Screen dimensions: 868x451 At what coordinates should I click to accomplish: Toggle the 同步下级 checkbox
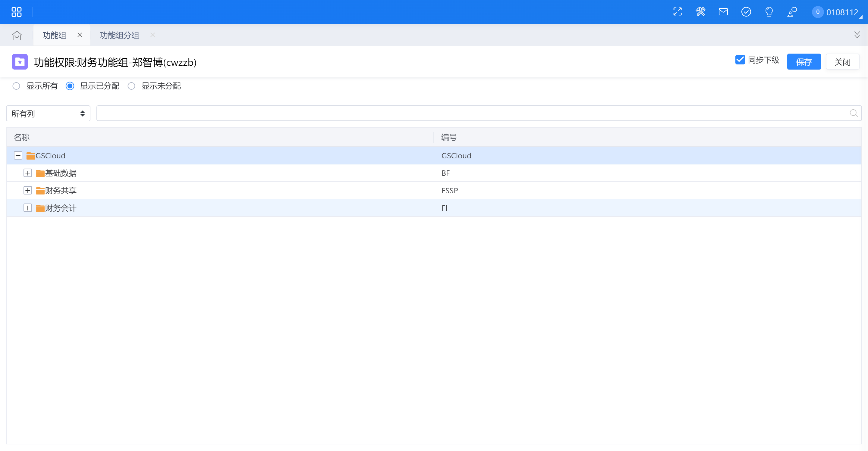[740, 60]
